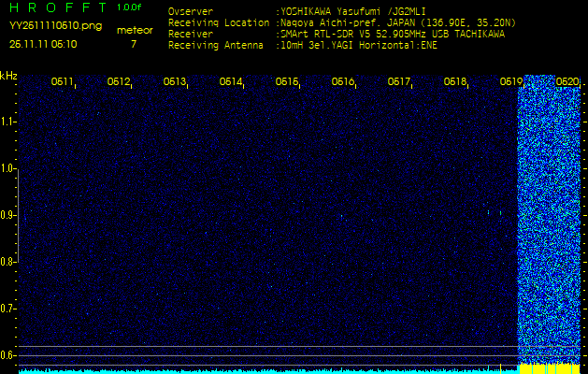588x374 pixels.
Task: Click the kHz axis unit label
Action: [8, 75]
